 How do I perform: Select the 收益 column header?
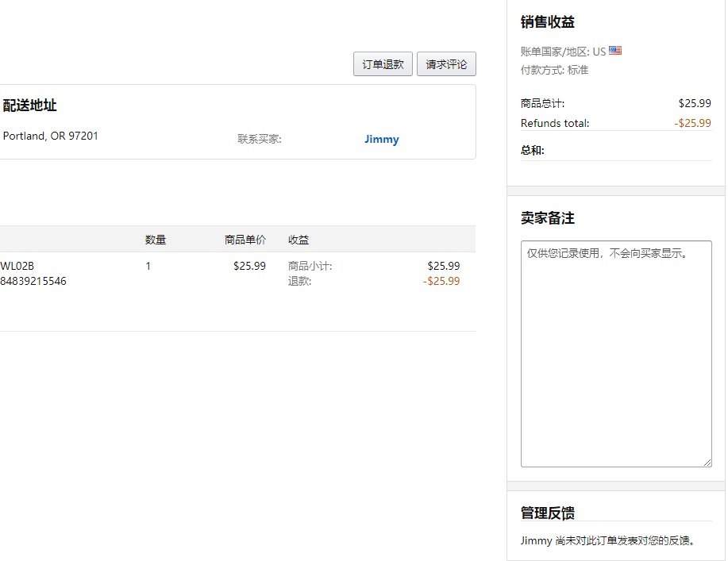click(299, 240)
